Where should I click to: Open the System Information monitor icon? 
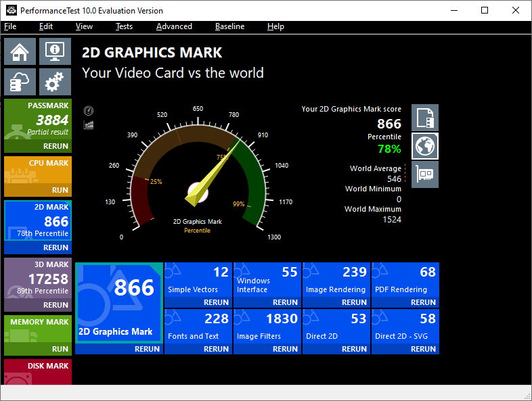coord(55,51)
